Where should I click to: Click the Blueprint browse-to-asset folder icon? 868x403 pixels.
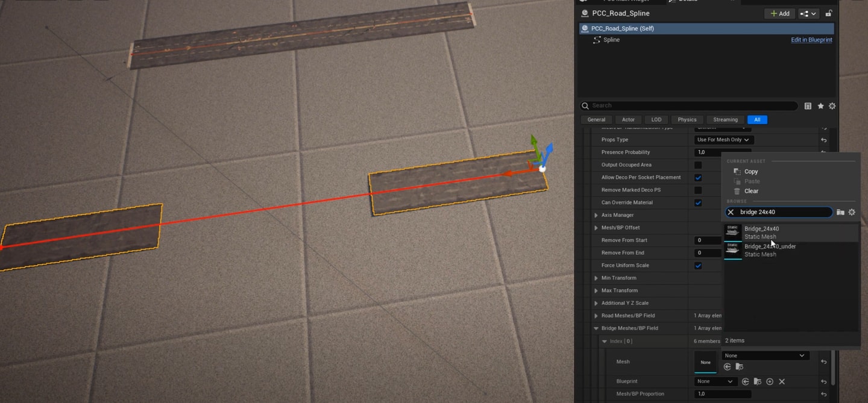pos(758,381)
